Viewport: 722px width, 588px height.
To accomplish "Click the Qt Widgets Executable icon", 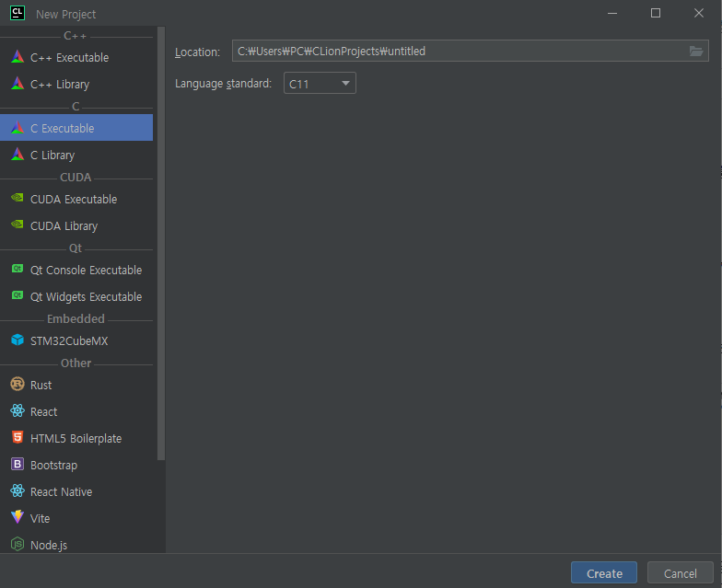I will pyautogui.click(x=17, y=295).
